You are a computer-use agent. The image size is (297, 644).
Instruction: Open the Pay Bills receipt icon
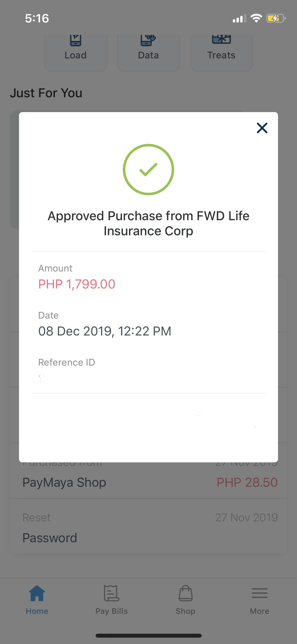point(111,593)
